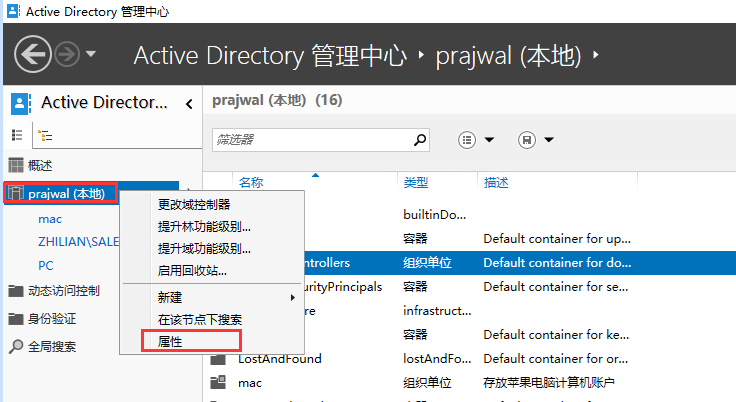Choose 更改域控制器 from context menu
This screenshot has height=402, width=736.
pos(194,204)
